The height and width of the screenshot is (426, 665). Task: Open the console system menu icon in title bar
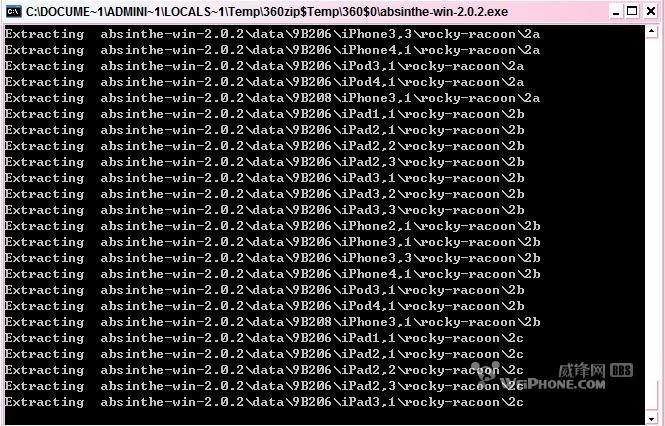pyautogui.click(x=14, y=11)
